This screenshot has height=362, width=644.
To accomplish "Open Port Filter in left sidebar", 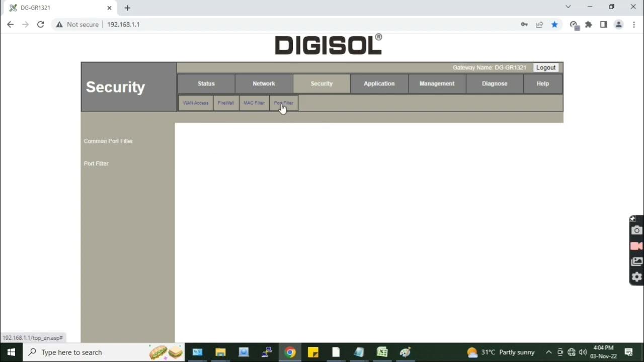I will (96, 164).
